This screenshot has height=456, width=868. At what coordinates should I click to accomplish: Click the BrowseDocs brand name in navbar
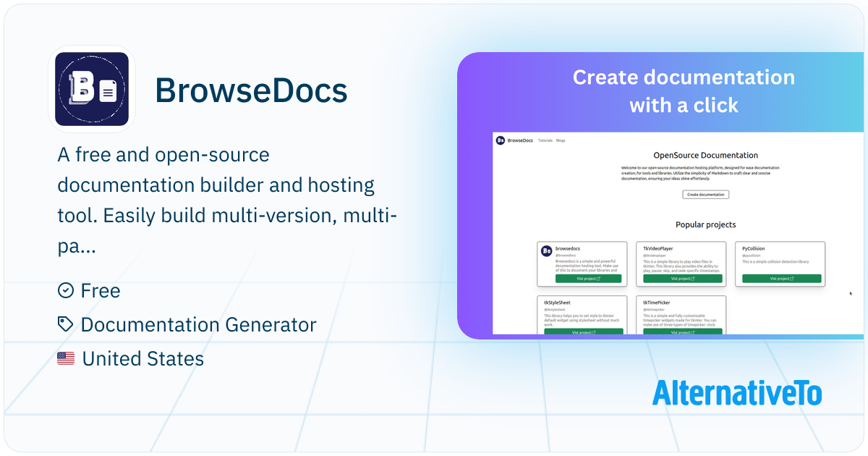(520, 140)
